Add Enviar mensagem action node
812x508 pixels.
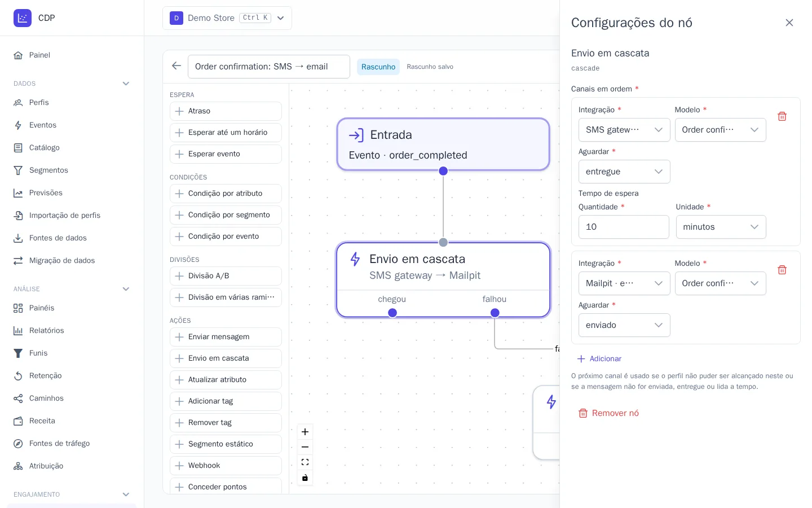[226, 337]
